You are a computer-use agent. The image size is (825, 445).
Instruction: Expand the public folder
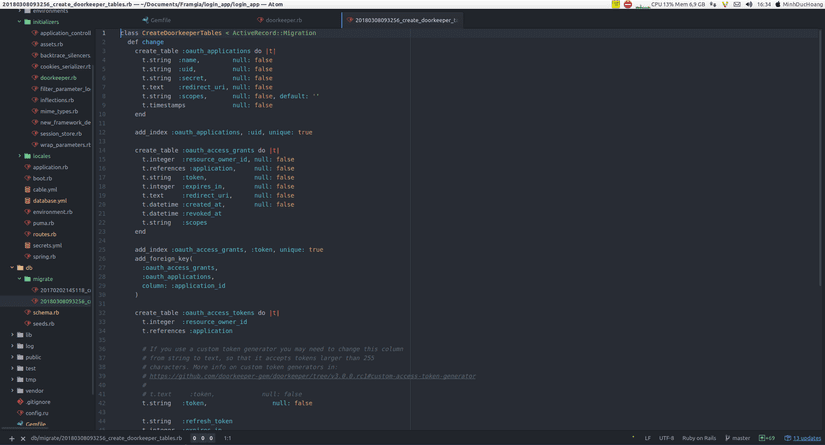[x=12, y=357]
